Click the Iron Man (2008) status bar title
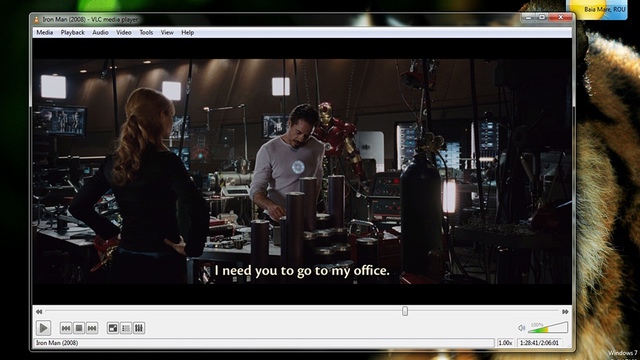 point(57,343)
